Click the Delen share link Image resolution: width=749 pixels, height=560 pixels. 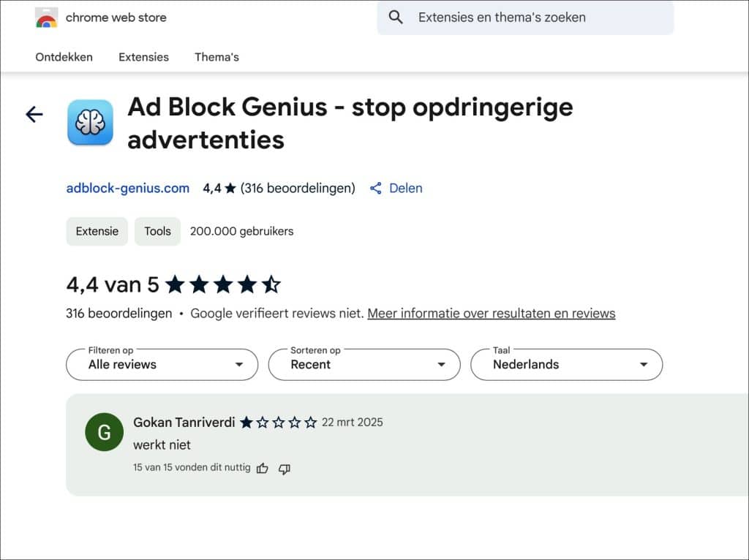[405, 188]
